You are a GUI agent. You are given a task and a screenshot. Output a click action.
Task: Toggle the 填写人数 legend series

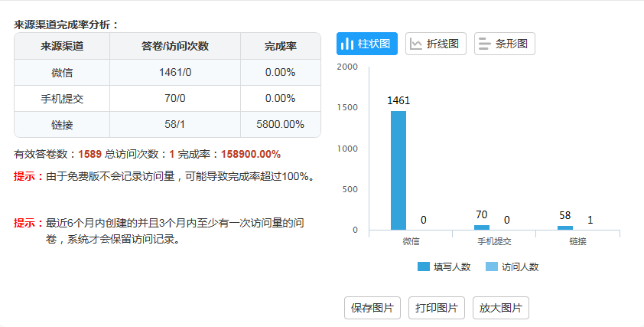pyautogui.click(x=444, y=267)
